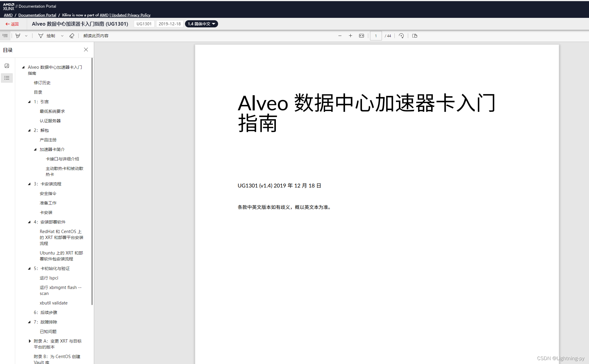Rotate the current page
Screen dimensions: 589x364
(x=401, y=35)
